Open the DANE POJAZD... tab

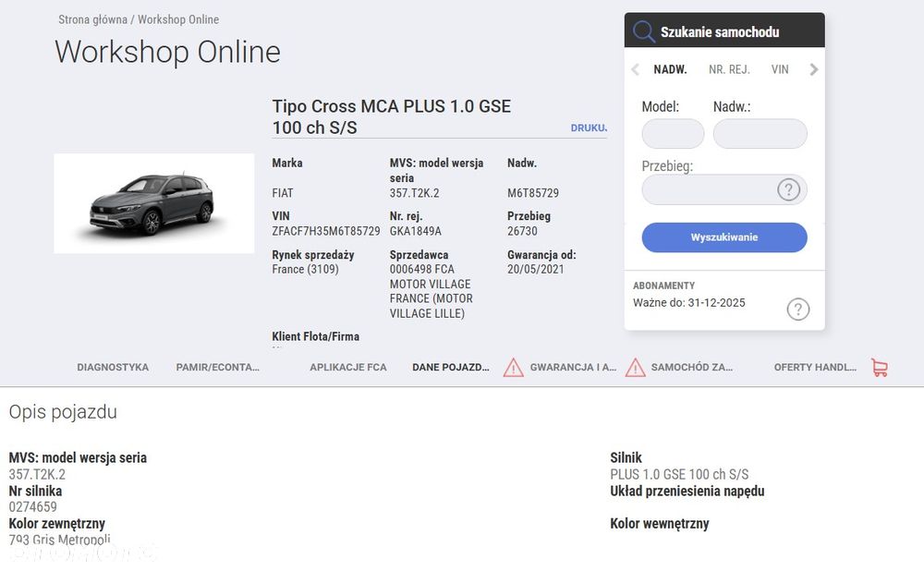pyautogui.click(x=451, y=367)
